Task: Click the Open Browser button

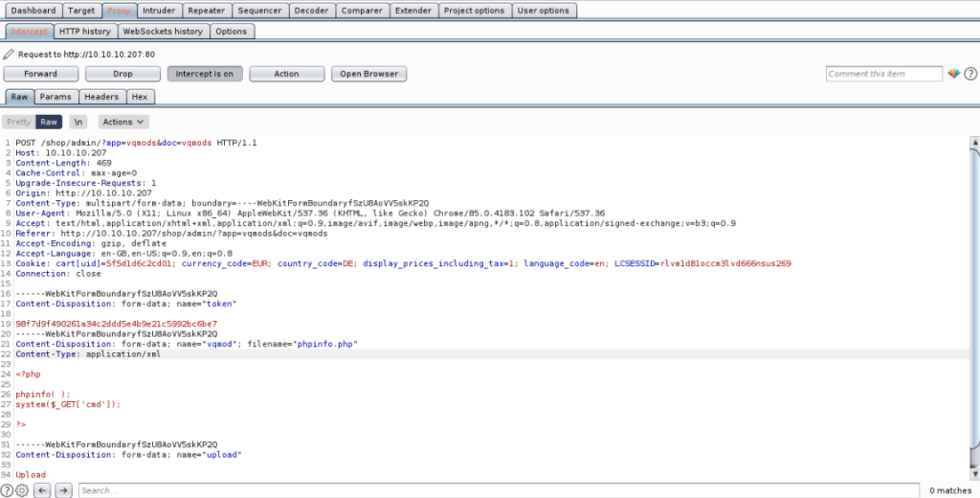Action: click(368, 74)
